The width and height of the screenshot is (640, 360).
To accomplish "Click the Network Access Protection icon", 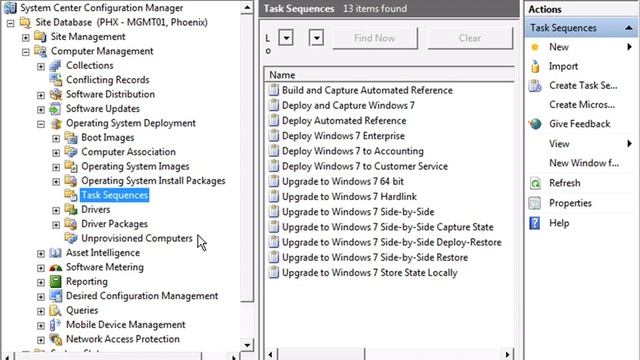I will pos(56,339).
